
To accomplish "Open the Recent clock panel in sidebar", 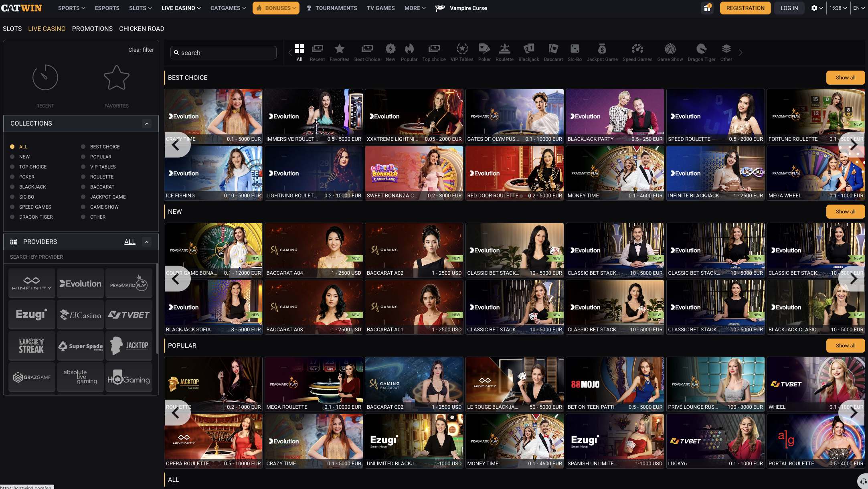I will (45, 86).
